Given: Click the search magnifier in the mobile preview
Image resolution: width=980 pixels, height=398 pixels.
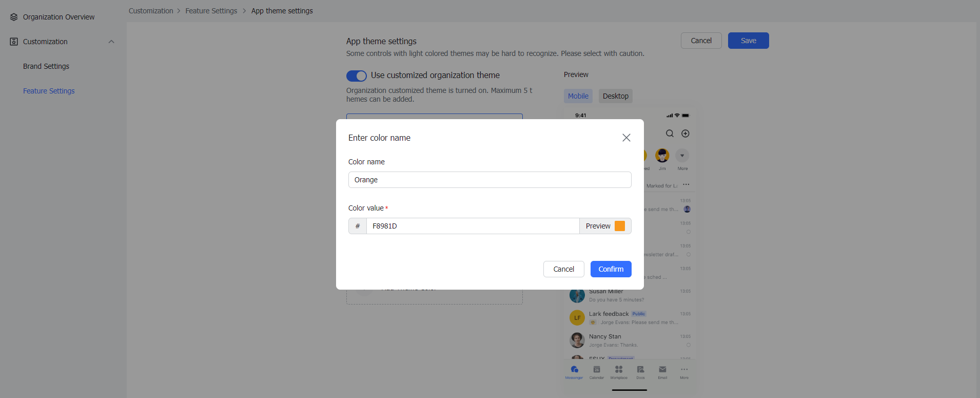Looking at the screenshot, I should coord(670,134).
